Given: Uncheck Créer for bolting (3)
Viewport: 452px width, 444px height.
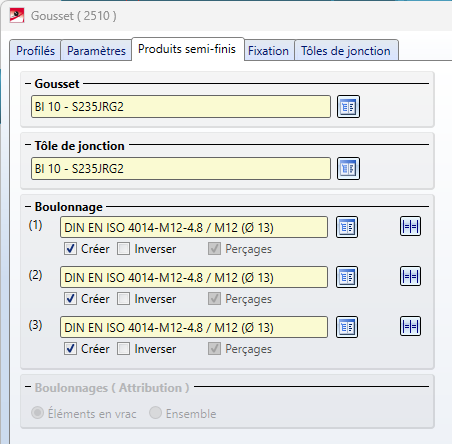Looking at the screenshot, I should (70, 349).
